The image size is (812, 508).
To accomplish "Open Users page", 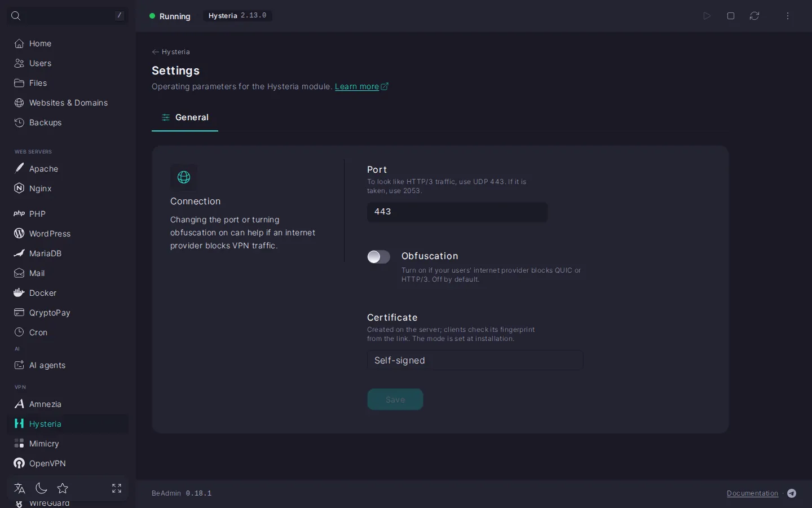I will click(x=68, y=63).
